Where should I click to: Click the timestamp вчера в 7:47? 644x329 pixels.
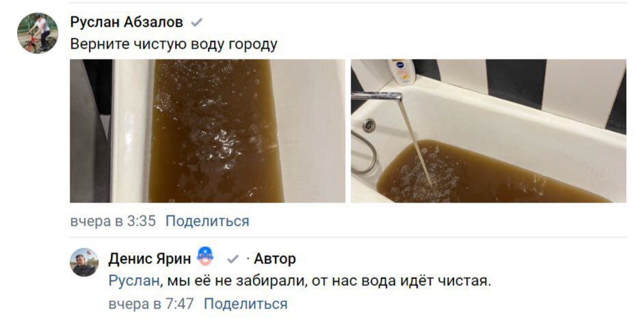(x=151, y=304)
